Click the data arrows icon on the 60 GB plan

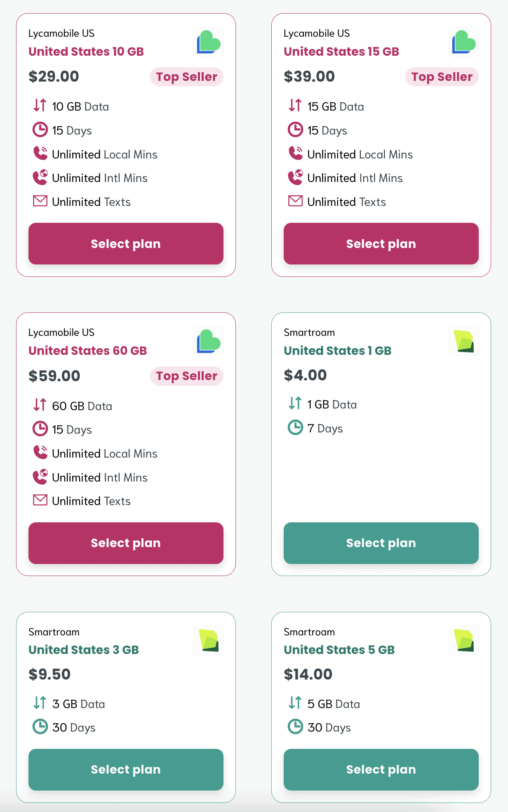click(x=40, y=405)
